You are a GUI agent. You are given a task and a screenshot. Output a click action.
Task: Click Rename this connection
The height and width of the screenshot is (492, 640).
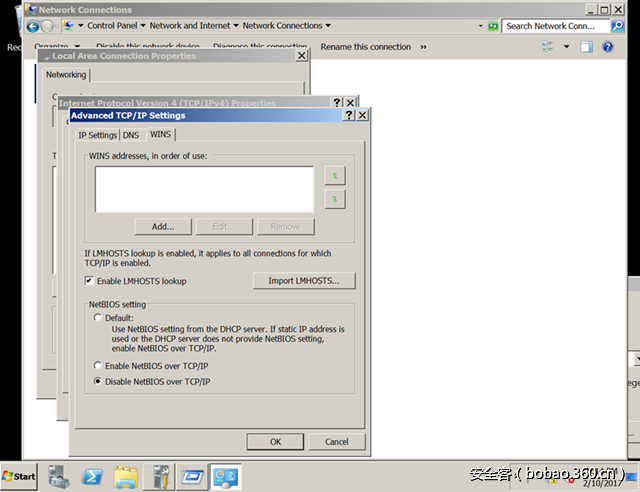pyautogui.click(x=365, y=47)
